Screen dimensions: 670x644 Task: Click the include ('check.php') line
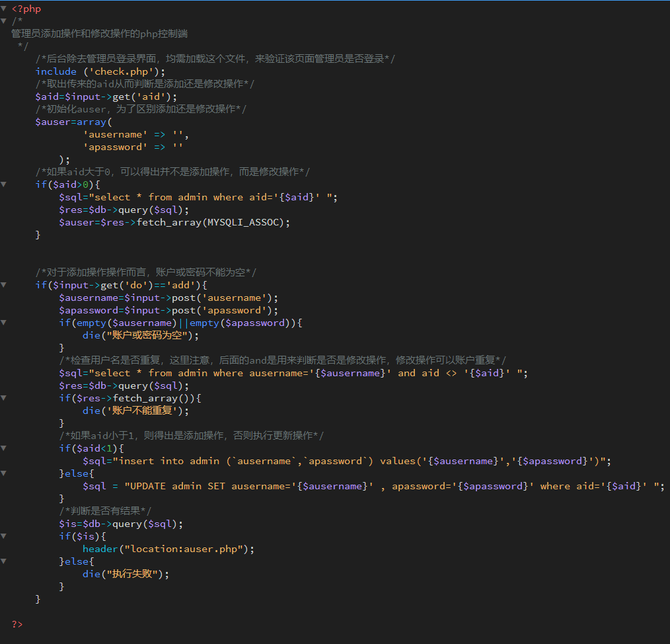pos(100,71)
